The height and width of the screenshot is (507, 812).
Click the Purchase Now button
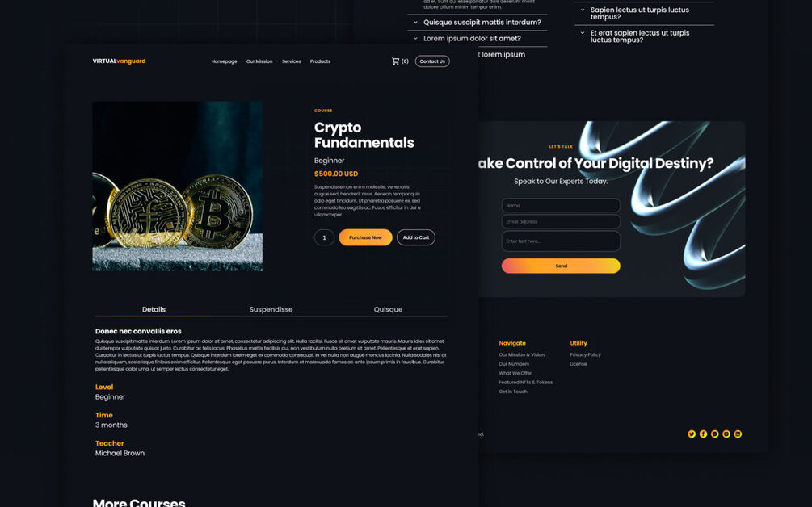tap(366, 237)
